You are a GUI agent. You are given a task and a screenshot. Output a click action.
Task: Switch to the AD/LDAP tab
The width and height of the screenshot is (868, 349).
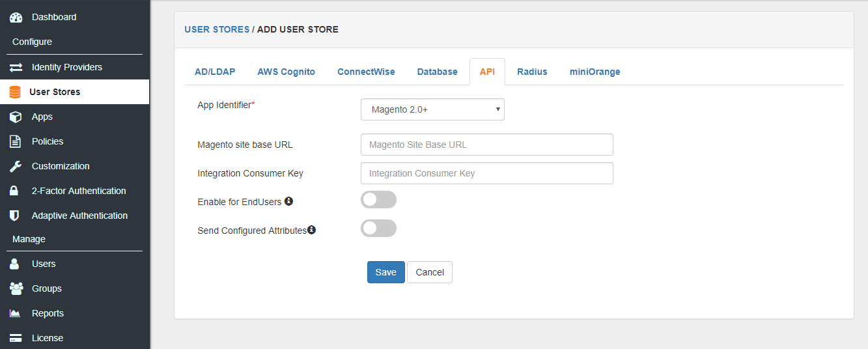coord(215,72)
